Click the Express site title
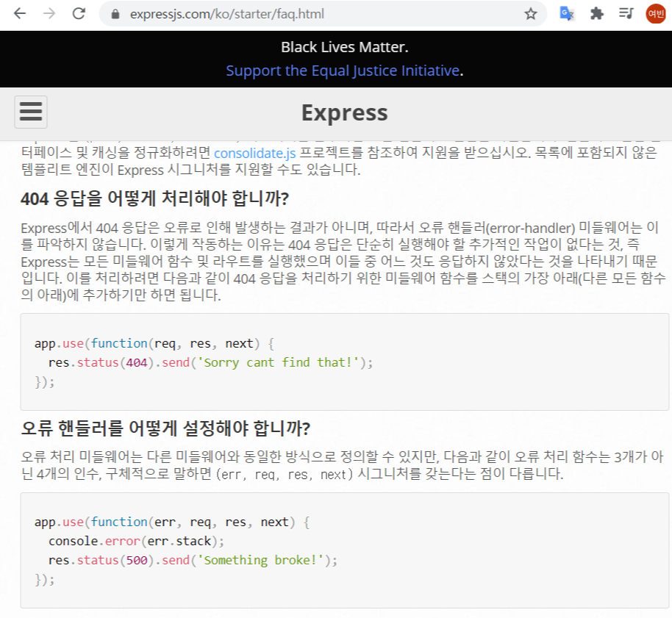The image size is (672, 618). click(x=344, y=112)
